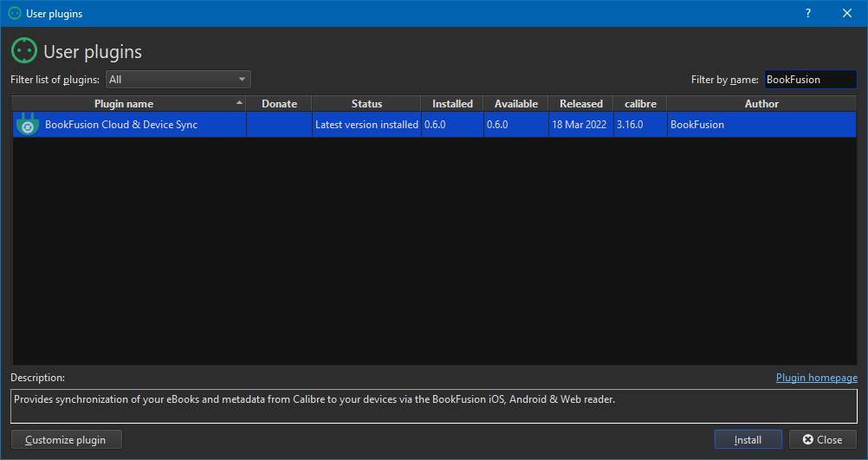Click the green plugin logo beside heading
The width and height of the screenshot is (868, 460).
tap(24, 51)
